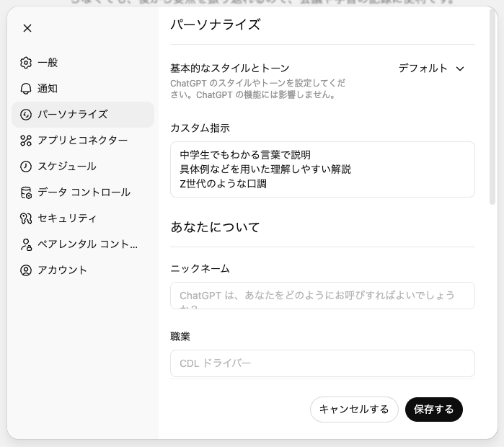Close the settings dialog with X
Screen dimensions: 504x447
click(x=27, y=28)
